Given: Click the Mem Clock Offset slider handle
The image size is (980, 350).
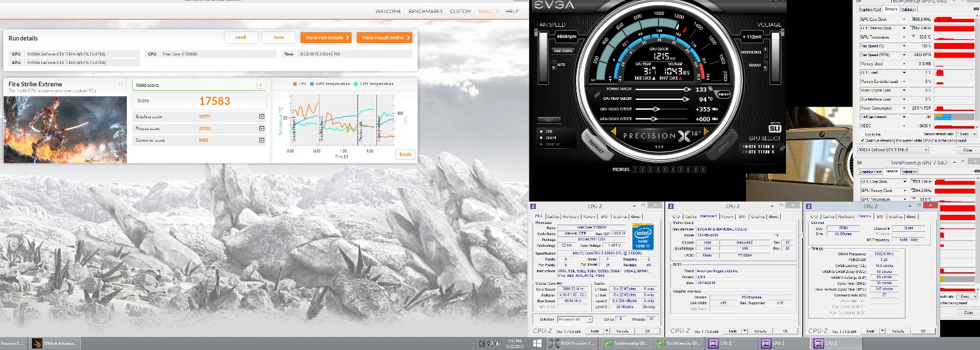Looking at the screenshot, I should (x=655, y=119).
